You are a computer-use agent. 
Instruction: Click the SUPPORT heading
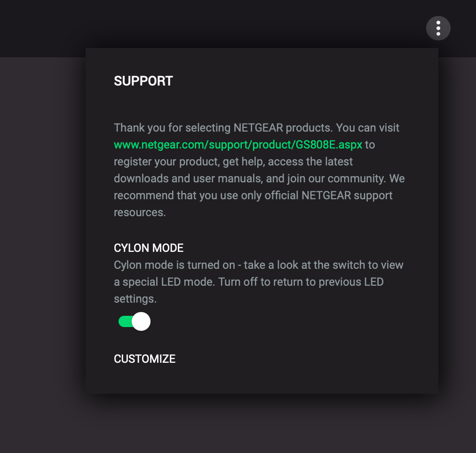pos(143,81)
